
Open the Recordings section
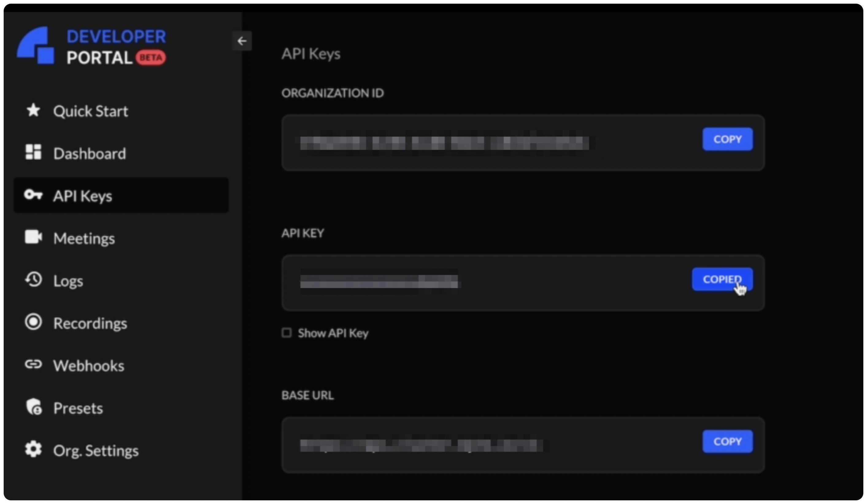pyautogui.click(x=90, y=323)
